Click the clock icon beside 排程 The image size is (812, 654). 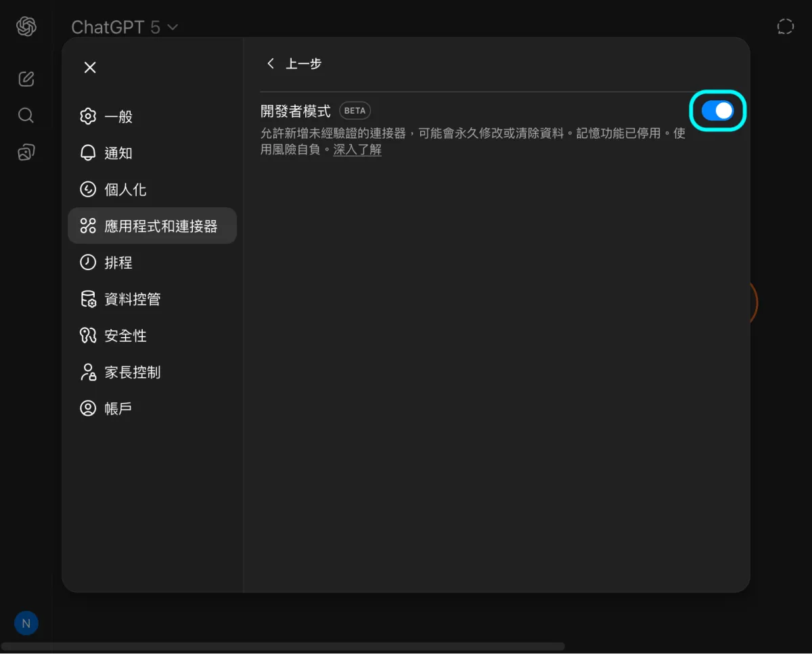click(x=88, y=263)
